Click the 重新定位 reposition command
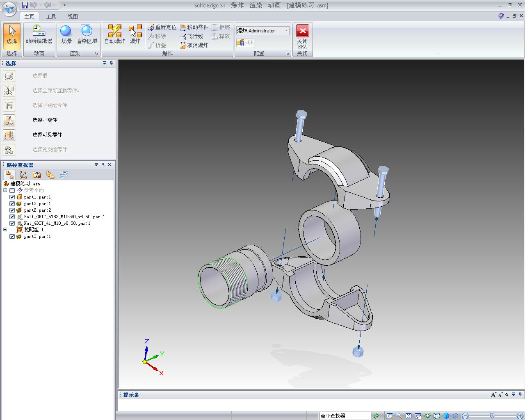This screenshot has height=420, width=525. pyautogui.click(x=162, y=27)
